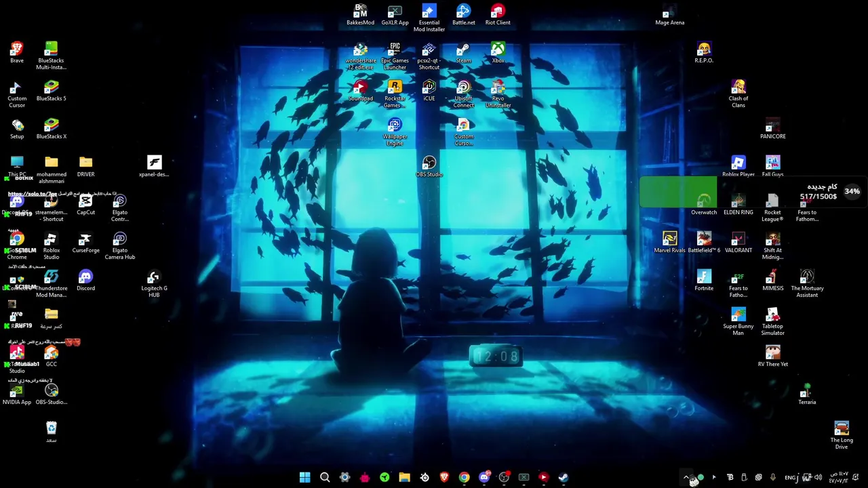Image resolution: width=868 pixels, height=488 pixels.
Task: Open Clash of Clans icon
Action: coord(738,94)
